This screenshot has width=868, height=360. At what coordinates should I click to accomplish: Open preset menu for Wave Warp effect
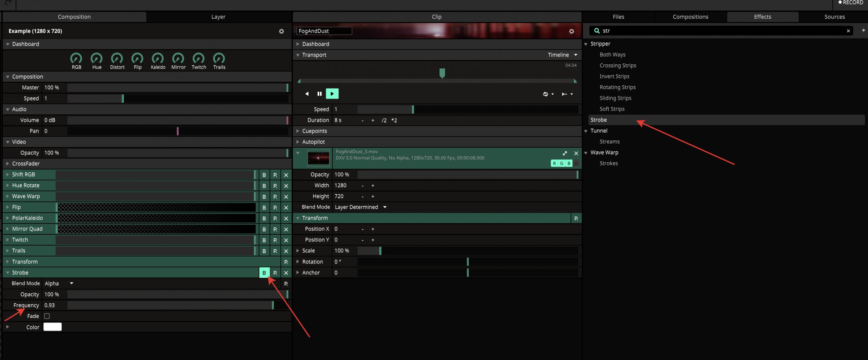[x=275, y=196]
